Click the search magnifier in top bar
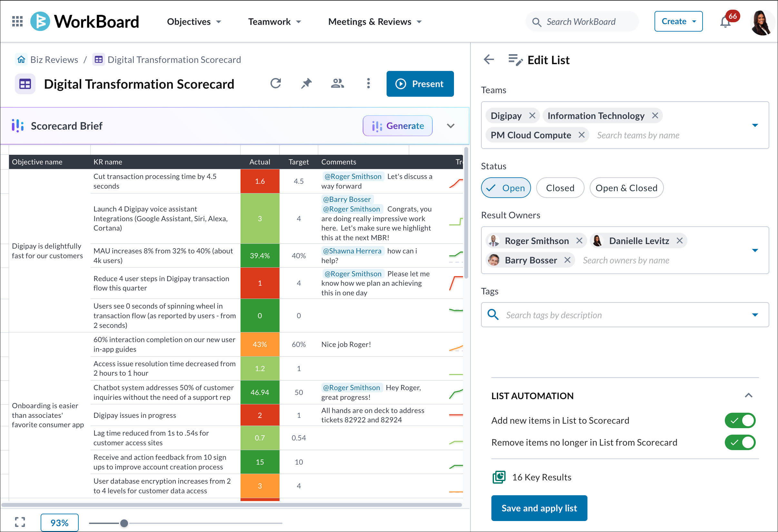Image resolution: width=778 pixels, height=532 pixels. coord(537,22)
